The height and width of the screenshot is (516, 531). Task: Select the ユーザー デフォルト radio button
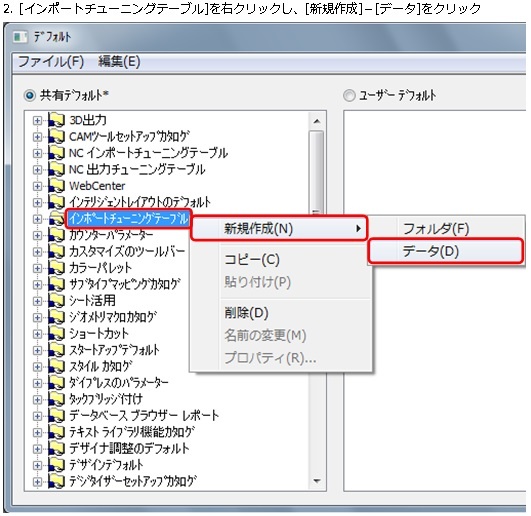pyautogui.click(x=349, y=95)
